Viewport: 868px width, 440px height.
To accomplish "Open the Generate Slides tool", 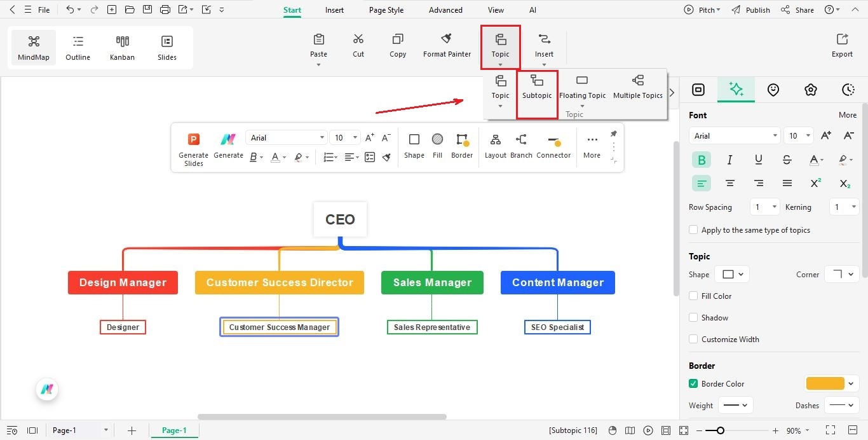I will [193, 148].
